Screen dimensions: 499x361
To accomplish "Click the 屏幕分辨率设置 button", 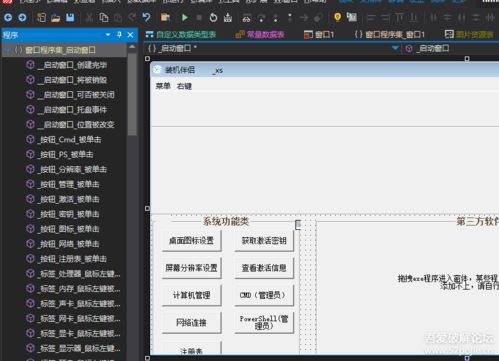I will 191,268.
